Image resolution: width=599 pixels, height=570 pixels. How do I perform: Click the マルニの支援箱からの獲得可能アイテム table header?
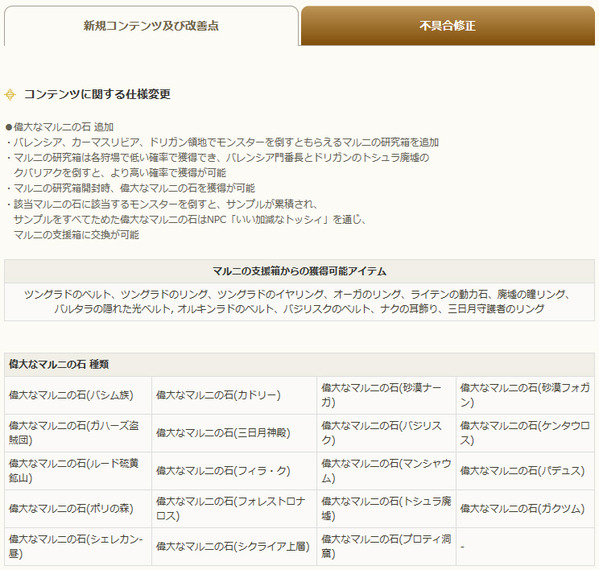coord(300,271)
